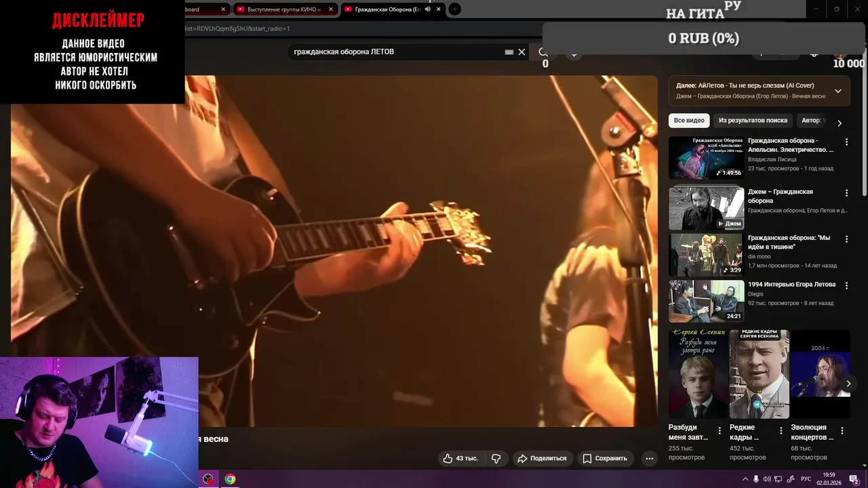Click the 24:21 interview thumbnail
This screenshot has height=488, width=868.
706,302
